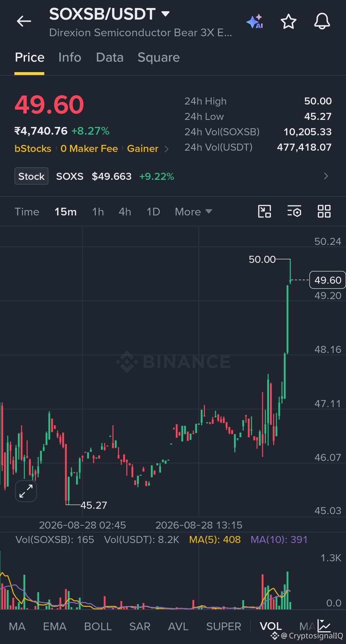
Task: Toggle the VOL indicator
Action: pyautogui.click(x=271, y=626)
